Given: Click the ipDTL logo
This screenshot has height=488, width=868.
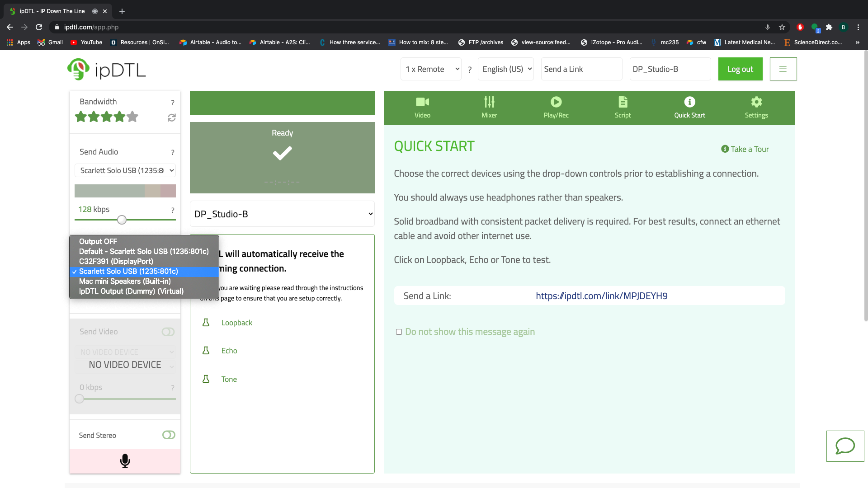Looking at the screenshot, I should click(x=107, y=69).
